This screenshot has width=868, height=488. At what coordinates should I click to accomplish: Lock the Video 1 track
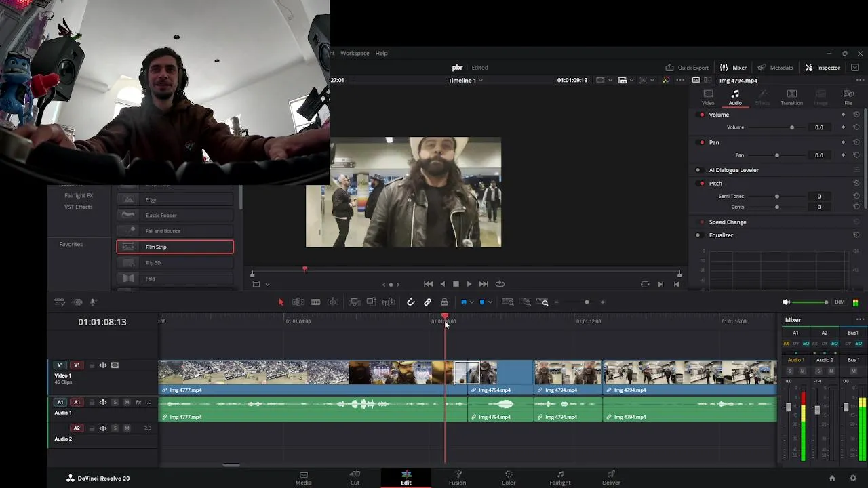pyautogui.click(x=92, y=365)
